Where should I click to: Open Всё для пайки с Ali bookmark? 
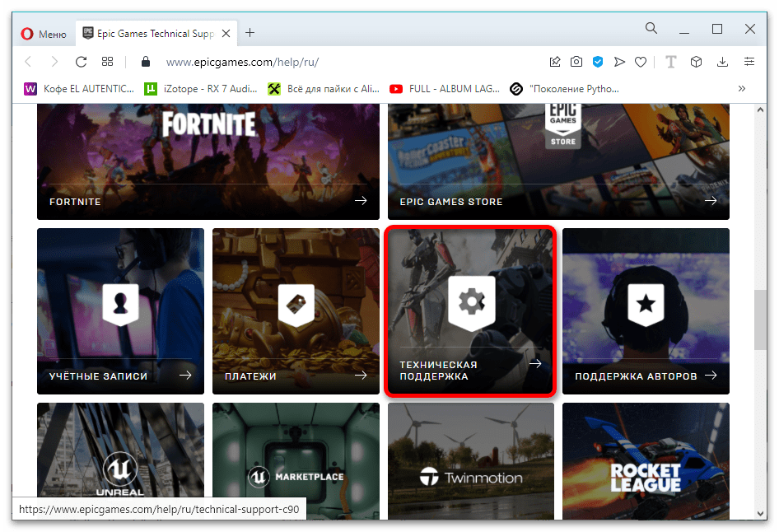(324, 89)
